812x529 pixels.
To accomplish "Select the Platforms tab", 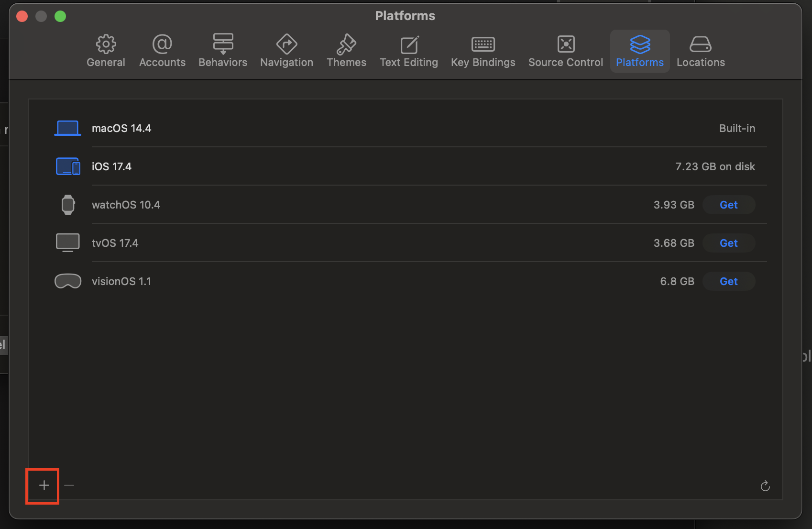I will point(640,51).
